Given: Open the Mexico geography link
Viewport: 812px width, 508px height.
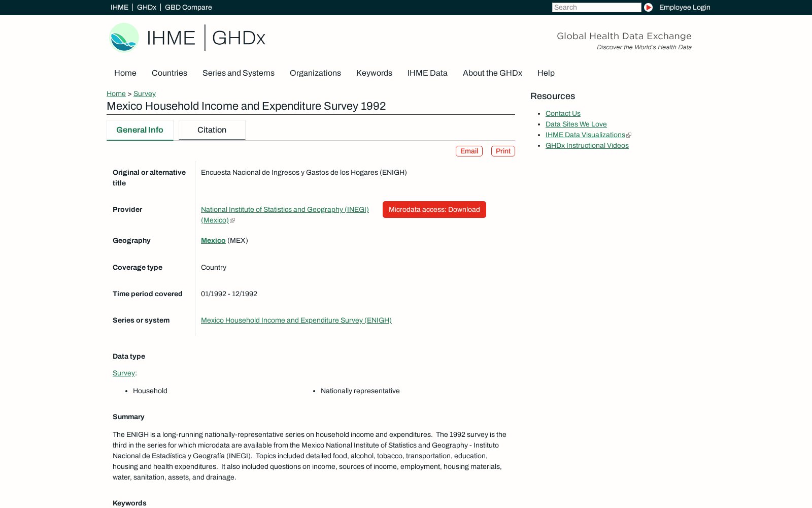Looking at the screenshot, I should (213, 240).
